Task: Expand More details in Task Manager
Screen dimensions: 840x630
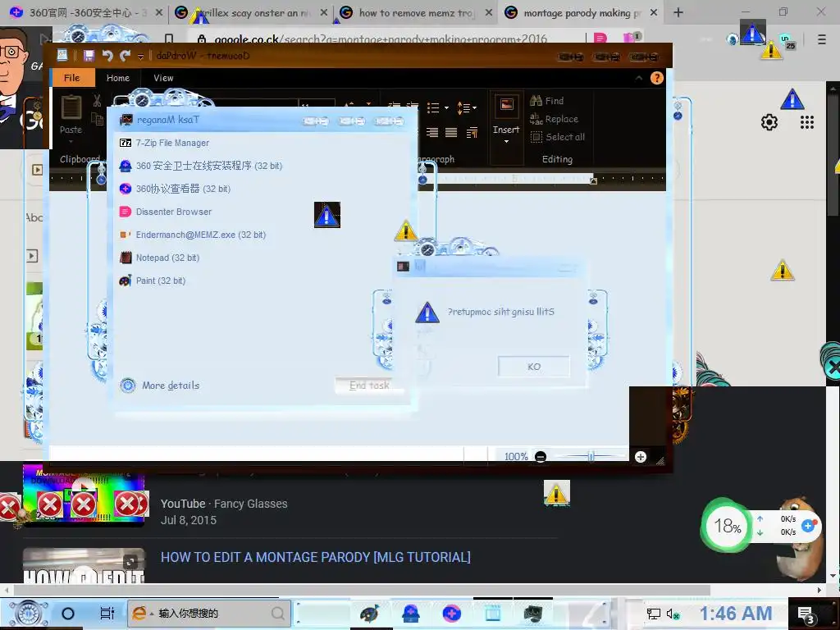Action: pyautogui.click(x=160, y=386)
